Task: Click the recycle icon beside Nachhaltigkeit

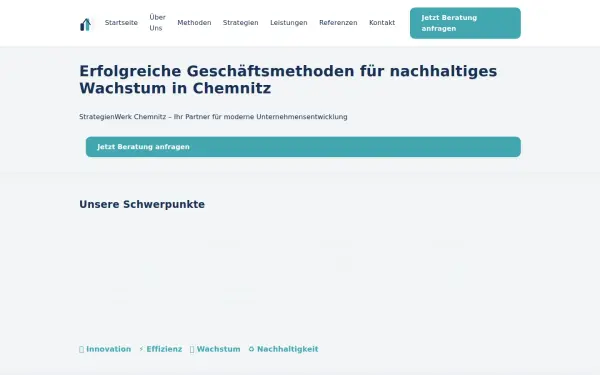Action: pyautogui.click(x=251, y=349)
